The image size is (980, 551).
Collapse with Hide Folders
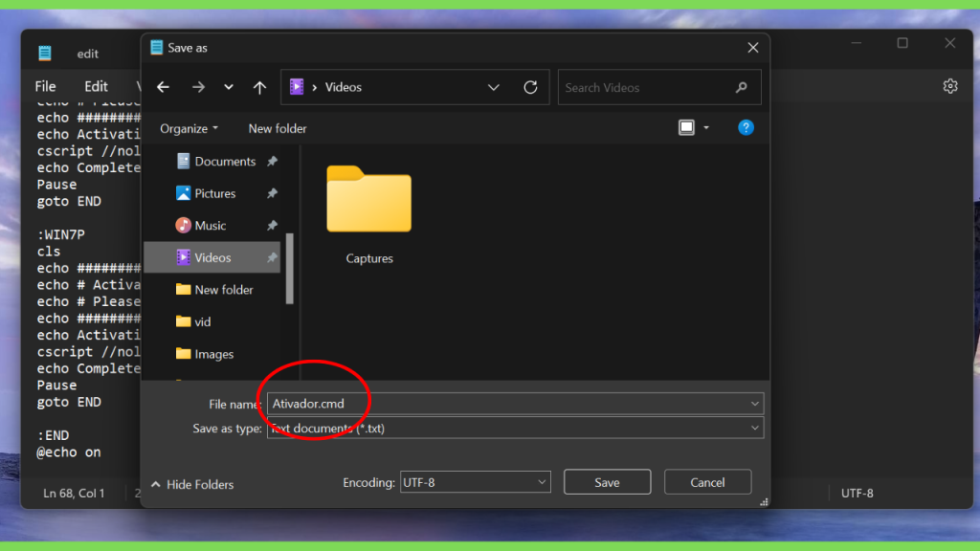click(x=192, y=485)
